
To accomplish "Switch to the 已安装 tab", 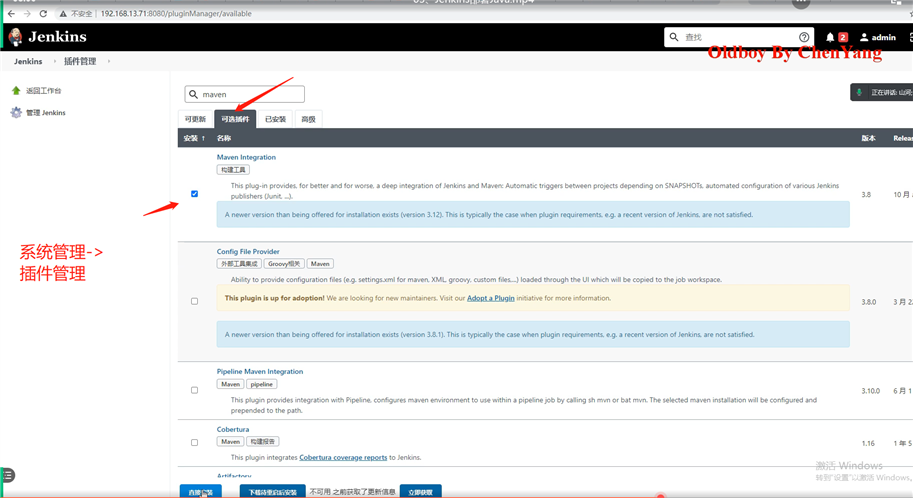I will [275, 119].
